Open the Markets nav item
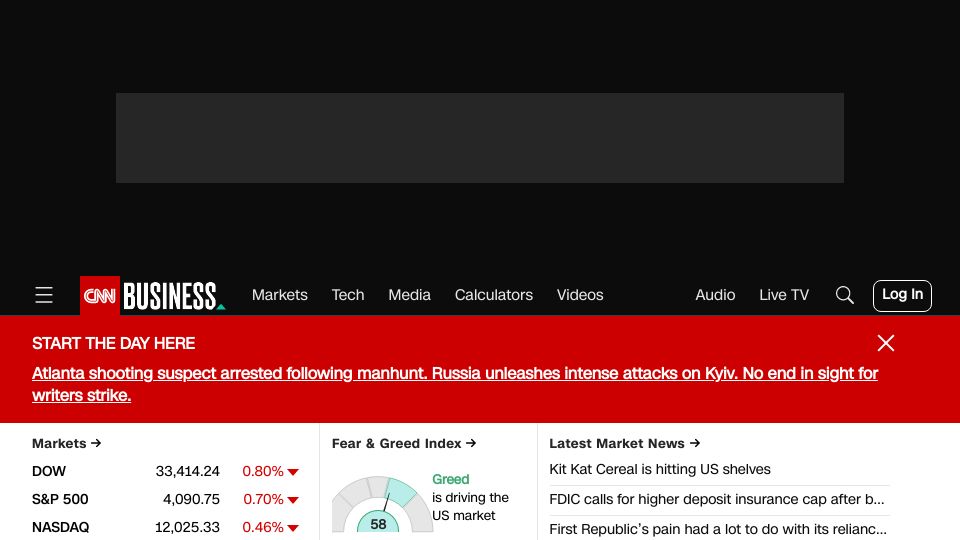960x540 pixels. click(x=280, y=295)
